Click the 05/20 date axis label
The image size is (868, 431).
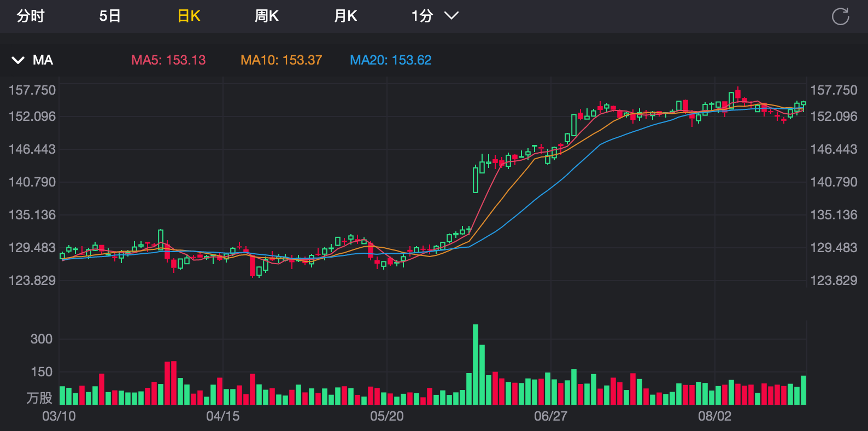pos(387,416)
